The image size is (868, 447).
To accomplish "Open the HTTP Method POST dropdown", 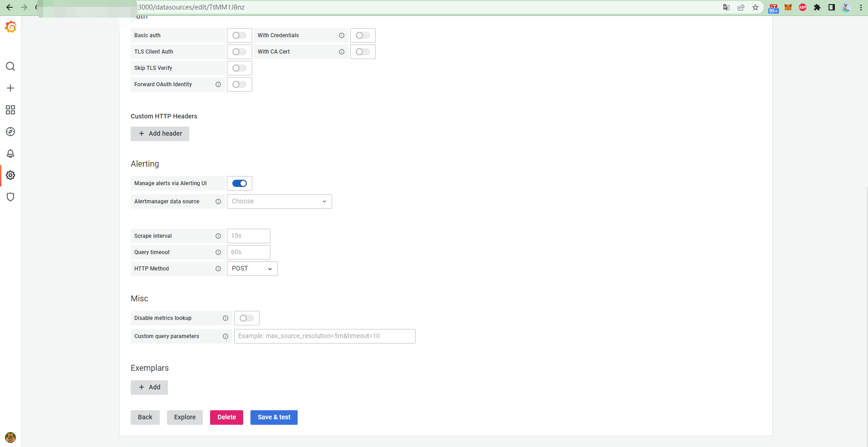I will 252,269.
